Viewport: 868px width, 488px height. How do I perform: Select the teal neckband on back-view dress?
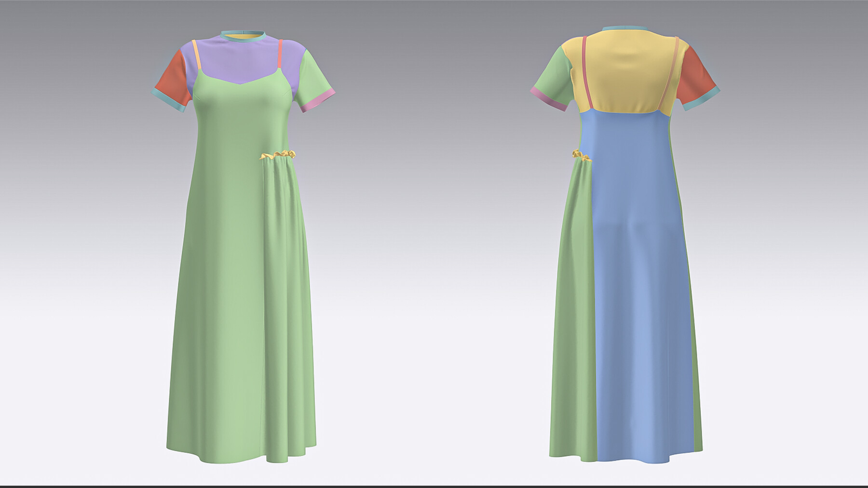tap(627, 30)
